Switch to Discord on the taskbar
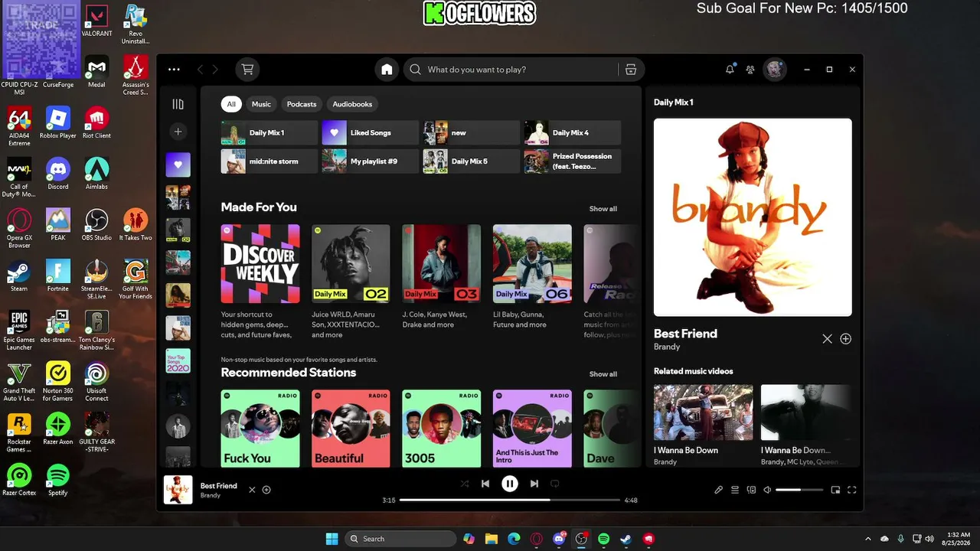 coord(559,539)
